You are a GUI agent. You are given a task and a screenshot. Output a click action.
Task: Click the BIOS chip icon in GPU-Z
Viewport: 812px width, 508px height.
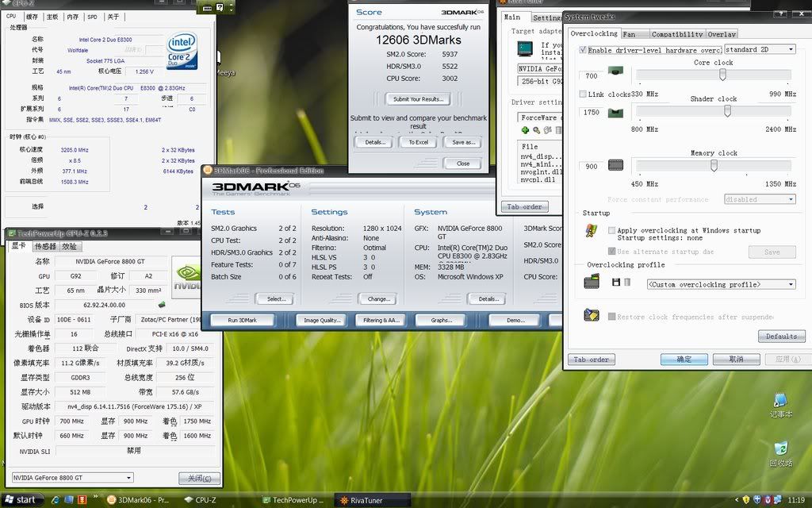pos(162,305)
